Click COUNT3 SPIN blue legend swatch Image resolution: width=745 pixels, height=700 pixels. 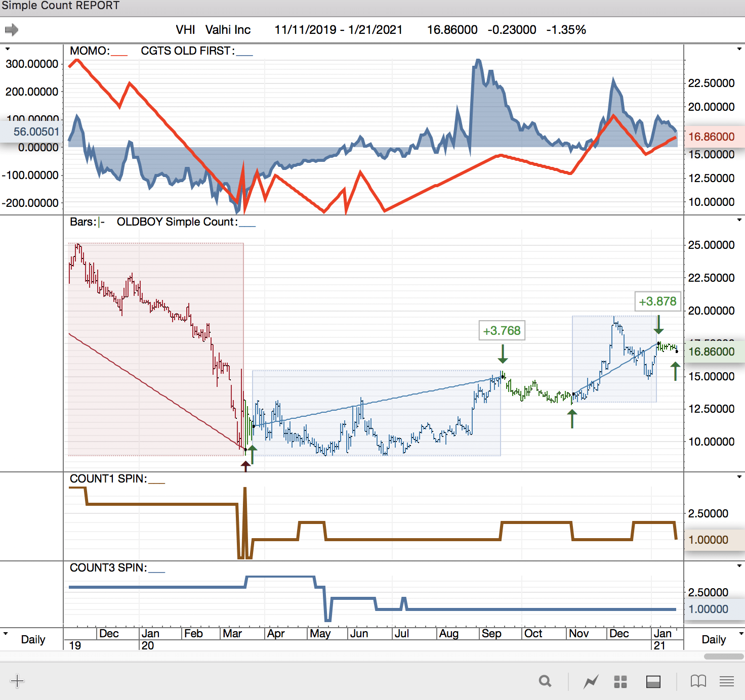coord(156,572)
